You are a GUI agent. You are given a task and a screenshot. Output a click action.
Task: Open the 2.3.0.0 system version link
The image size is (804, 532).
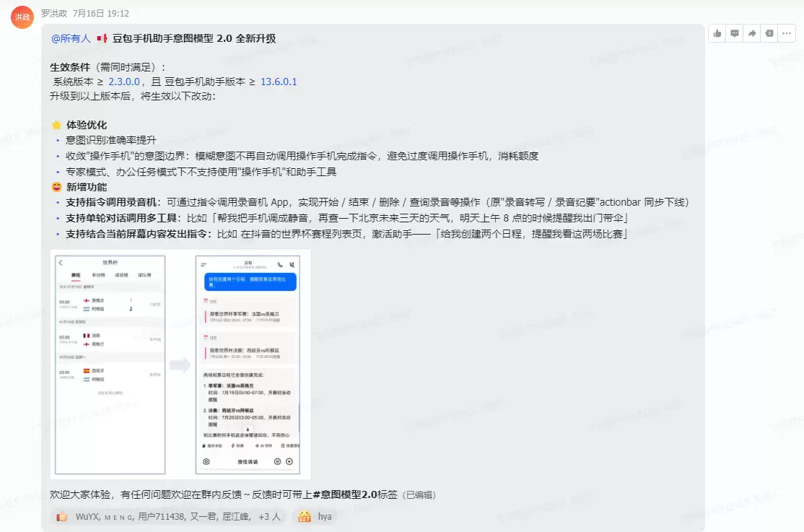coord(124,82)
